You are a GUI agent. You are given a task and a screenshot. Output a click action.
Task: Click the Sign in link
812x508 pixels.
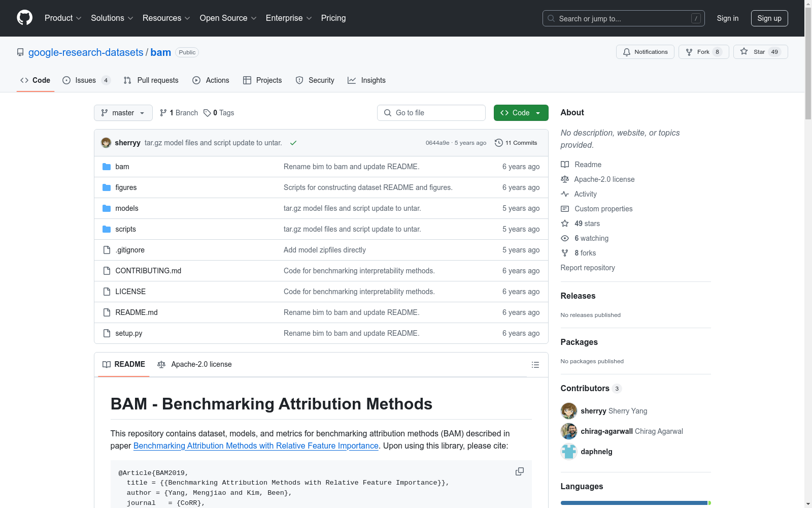click(x=728, y=18)
